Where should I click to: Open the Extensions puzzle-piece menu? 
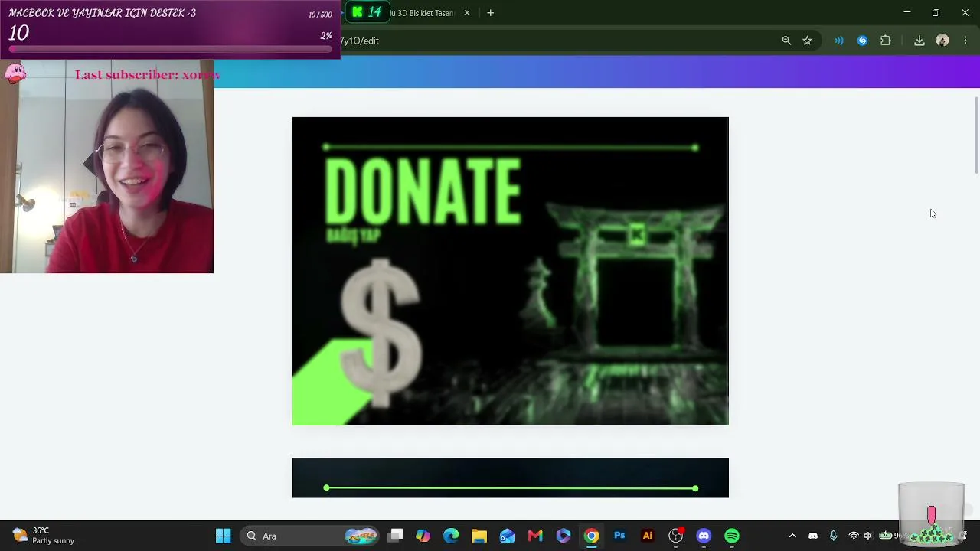tap(886, 41)
